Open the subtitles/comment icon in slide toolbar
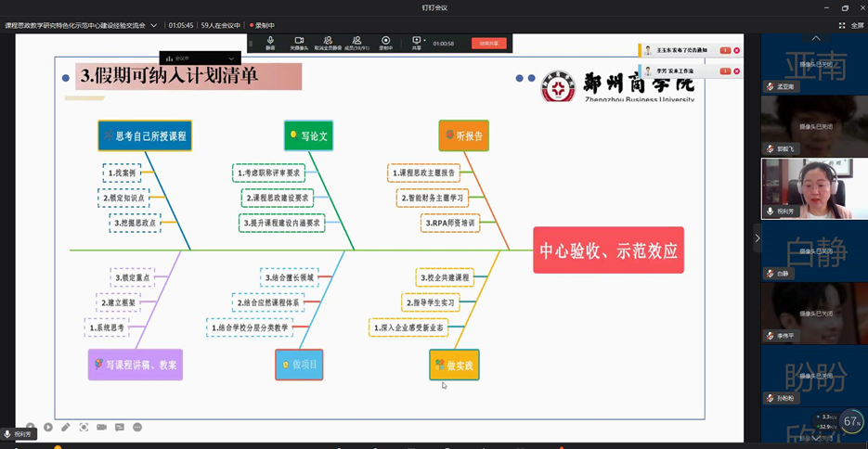Screen dimensions: 868x449 [x=120, y=428]
